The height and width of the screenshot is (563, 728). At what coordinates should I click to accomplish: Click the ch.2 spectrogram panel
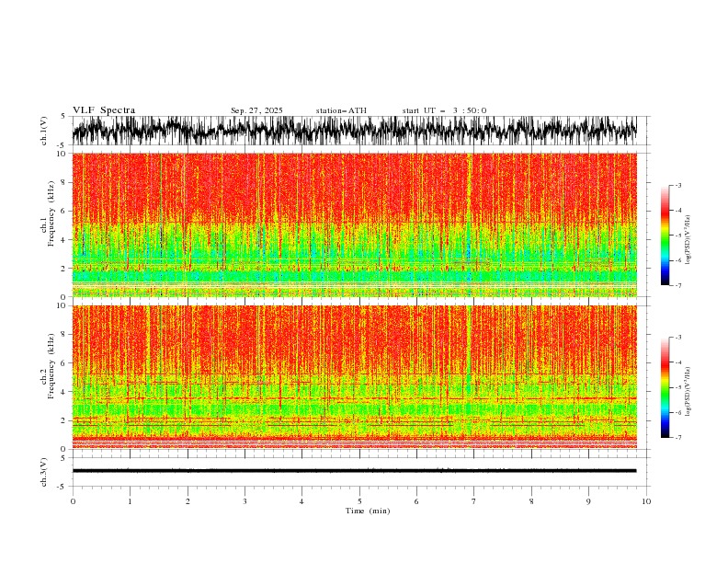click(355, 377)
